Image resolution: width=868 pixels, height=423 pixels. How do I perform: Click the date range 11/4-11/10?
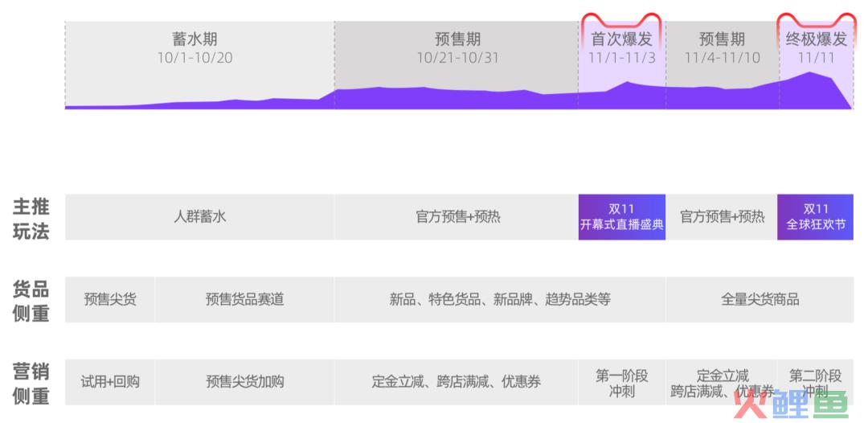(722, 58)
